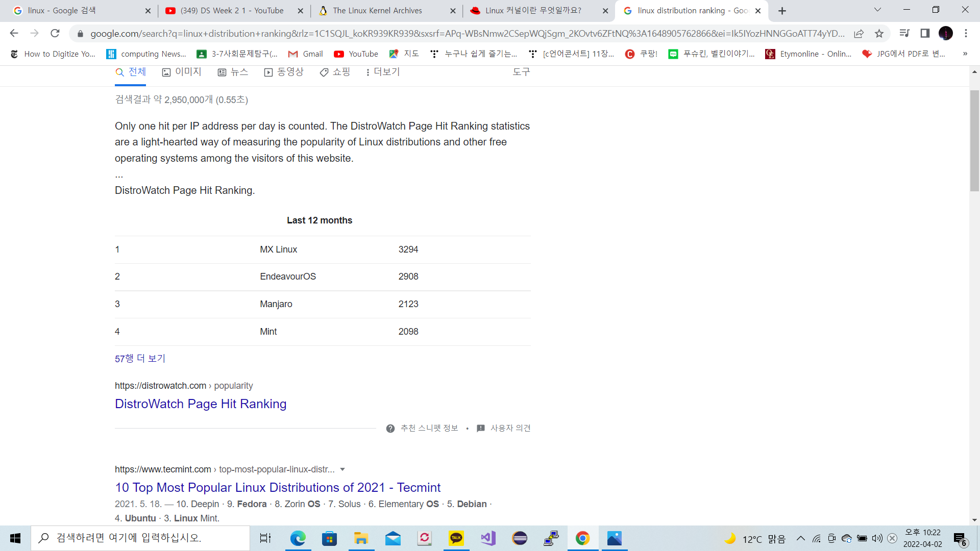Open the 더보기 search options menu
980x551 pixels.
(x=383, y=72)
